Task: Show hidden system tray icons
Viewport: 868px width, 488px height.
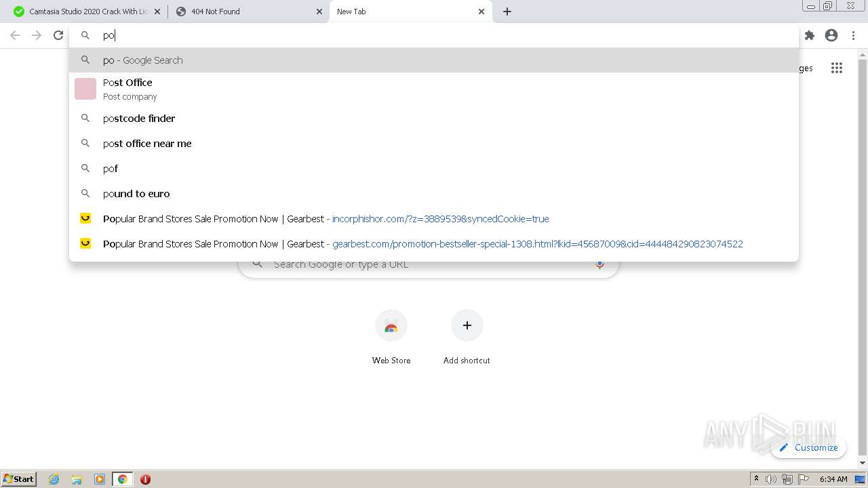Action: [756, 479]
